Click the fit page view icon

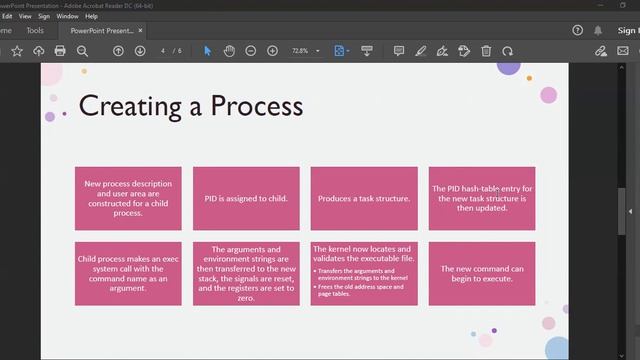[339, 51]
